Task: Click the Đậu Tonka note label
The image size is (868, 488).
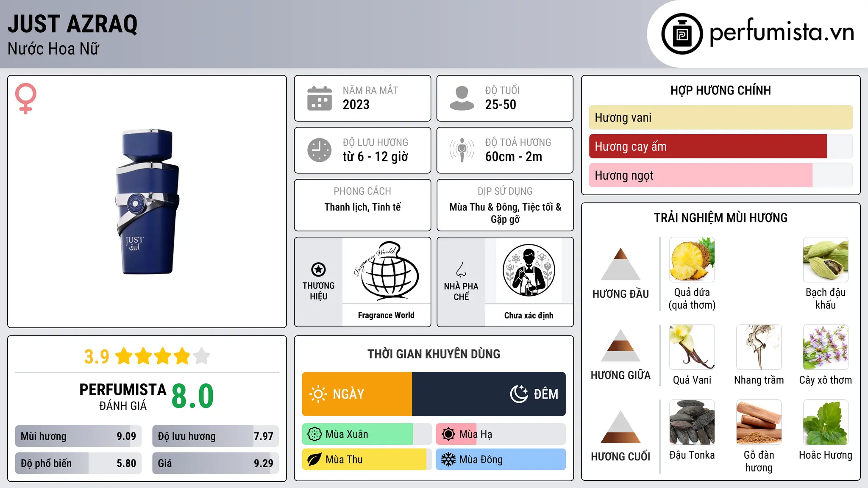Action: 692,455
